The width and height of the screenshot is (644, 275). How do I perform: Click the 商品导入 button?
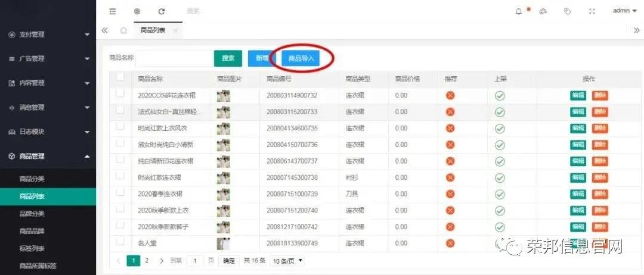(301, 58)
